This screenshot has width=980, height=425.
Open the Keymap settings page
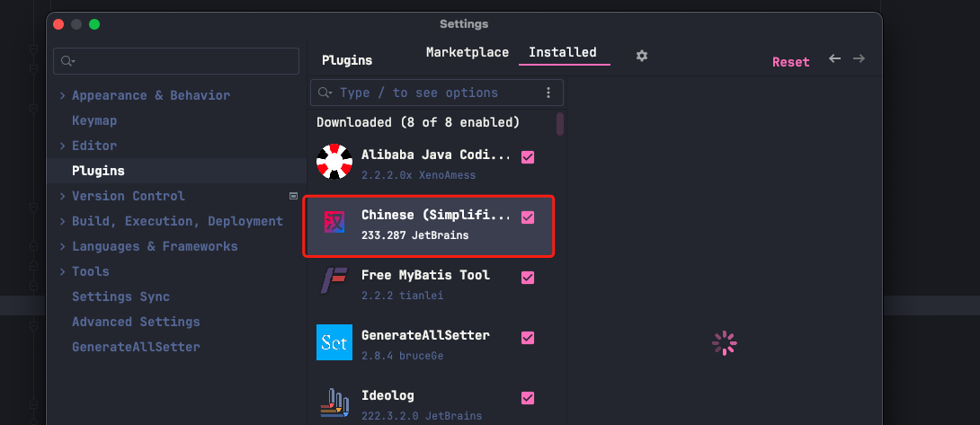point(94,120)
